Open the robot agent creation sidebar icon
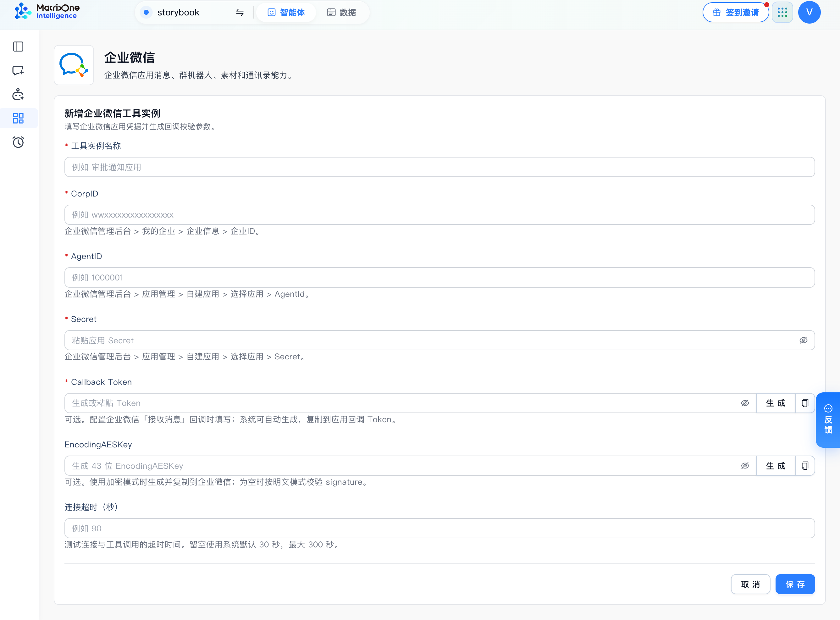The height and width of the screenshot is (620, 840). click(18, 94)
